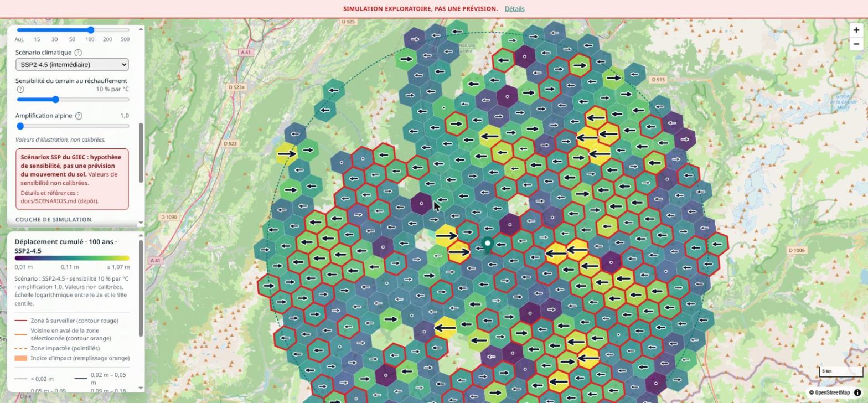Click the settings panel scrollbar thumb
This screenshot has width=868, height=403.
point(141,153)
